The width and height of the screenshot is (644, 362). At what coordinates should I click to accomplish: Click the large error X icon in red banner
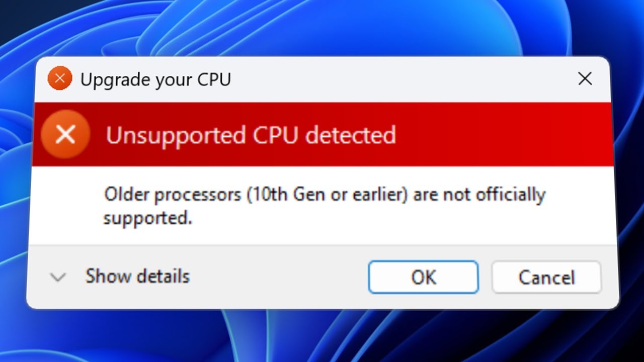(65, 135)
